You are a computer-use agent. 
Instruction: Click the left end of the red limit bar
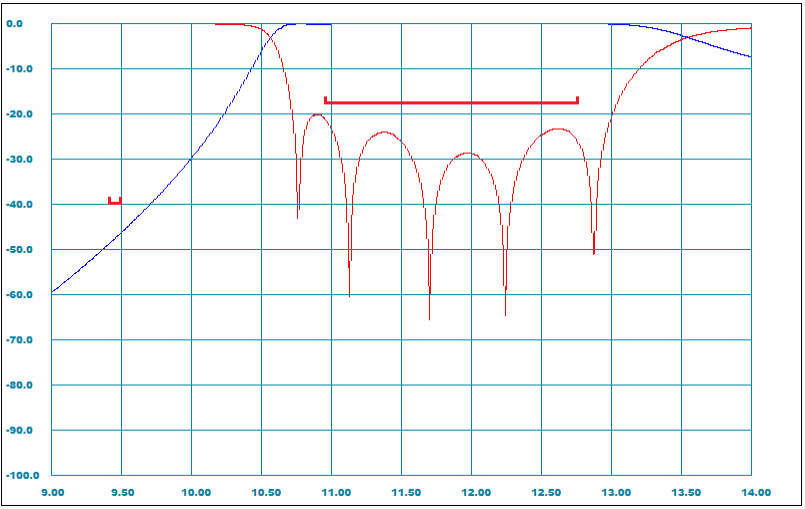(326, 101)
